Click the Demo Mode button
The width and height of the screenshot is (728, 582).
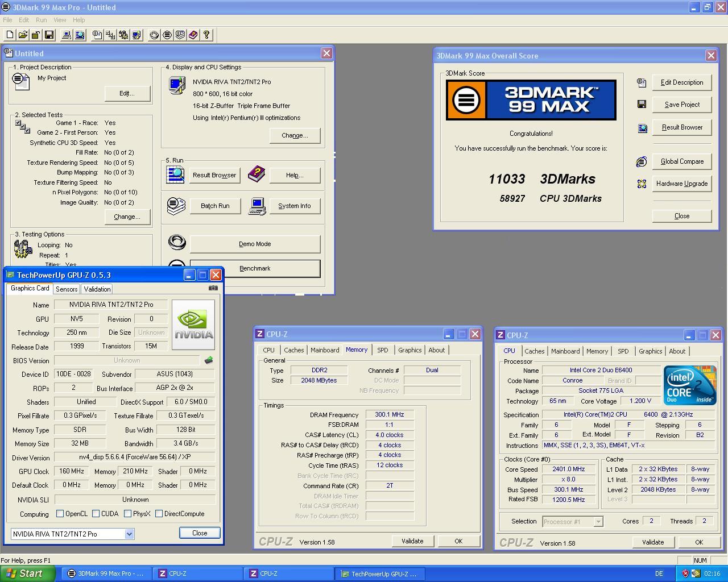[x=255, y=244]
